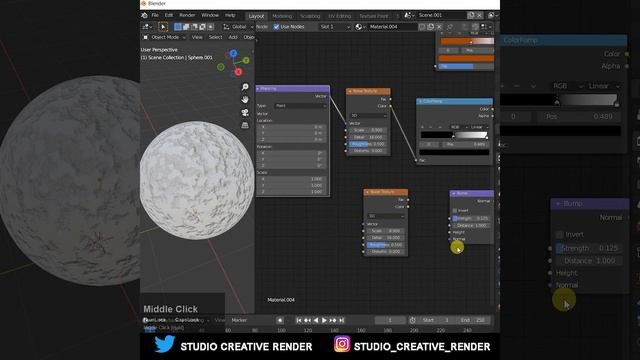Screen dimensions: 640x360
Task: Toggle perspective/orthographic grid icon
Action: [x=245, y=125]
